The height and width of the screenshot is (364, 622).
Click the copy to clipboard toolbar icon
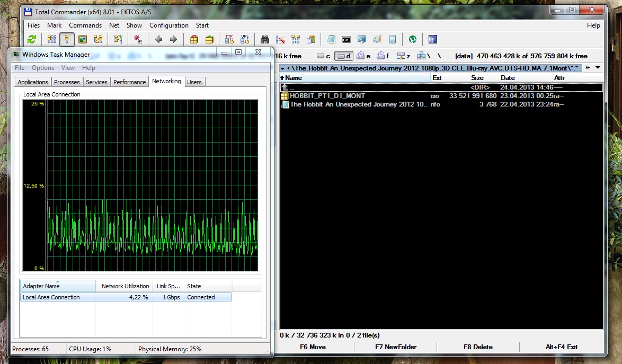[x=312, y=39]
